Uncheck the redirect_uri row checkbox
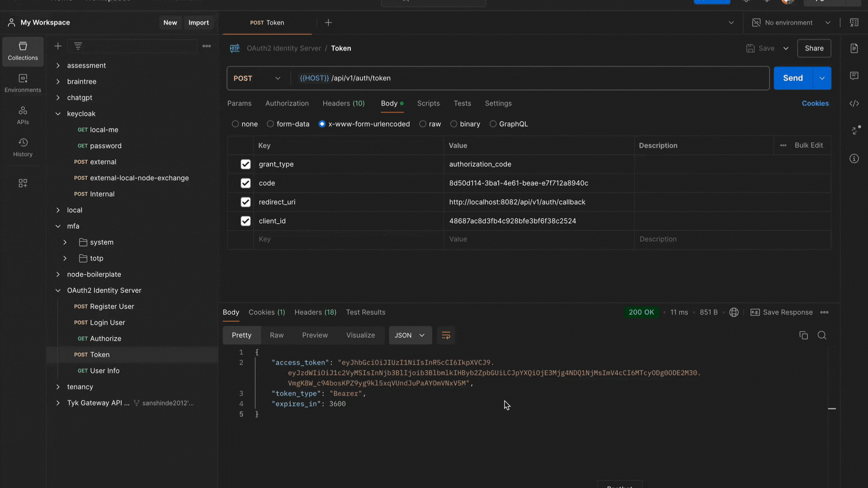The height and width of the screenshot is (488, 868). point(245,202)
